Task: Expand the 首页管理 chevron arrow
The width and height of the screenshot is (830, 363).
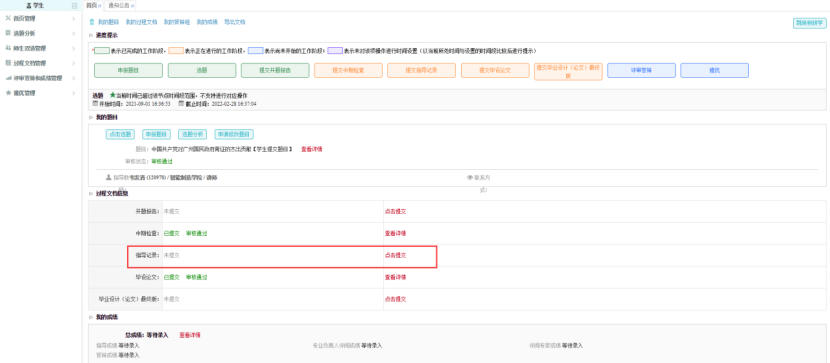Action: [74, 19]
